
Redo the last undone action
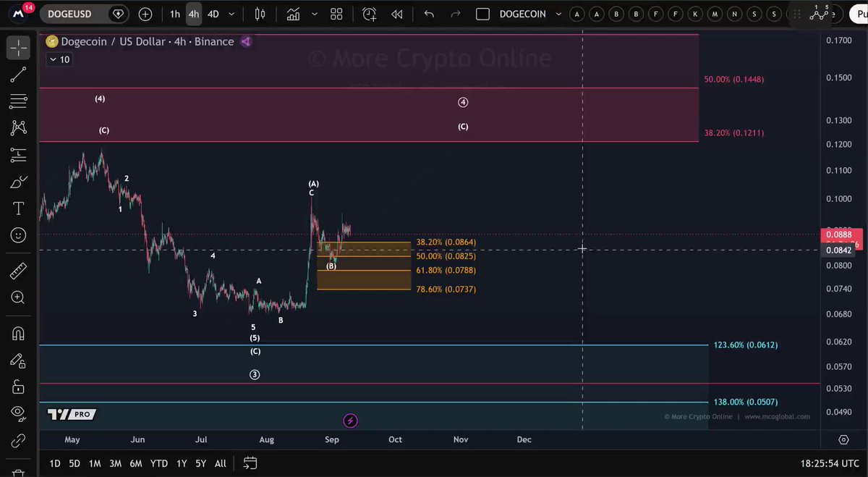point(456,14)
